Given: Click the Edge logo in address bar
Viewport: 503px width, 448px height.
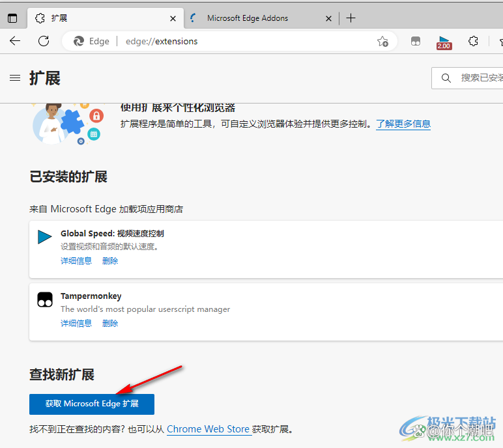Looking at the screenshot, I should [79, 42].
